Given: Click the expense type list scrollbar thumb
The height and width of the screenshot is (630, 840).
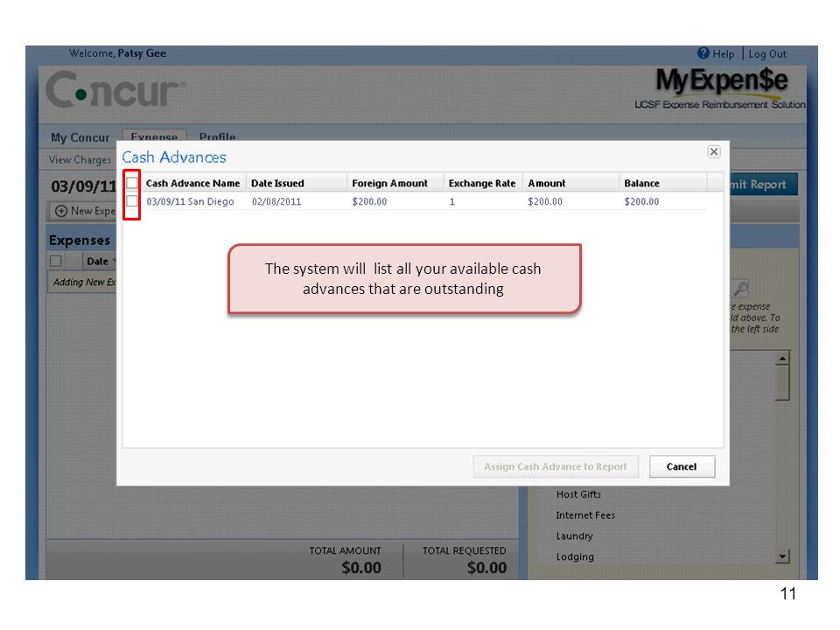Looking at the screenshot, I should pyautogui.click(x=782, y=382).
